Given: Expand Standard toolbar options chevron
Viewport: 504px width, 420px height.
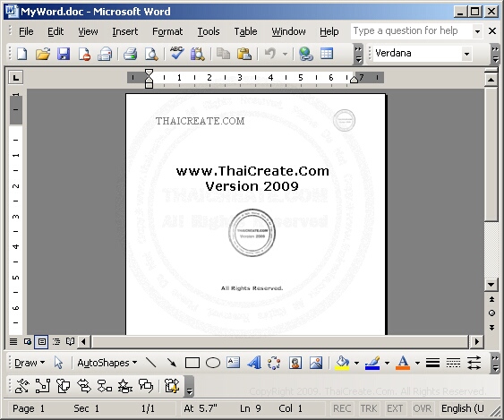Looking at the screenshot, I should pyautogui.click(x=358, y=54).
